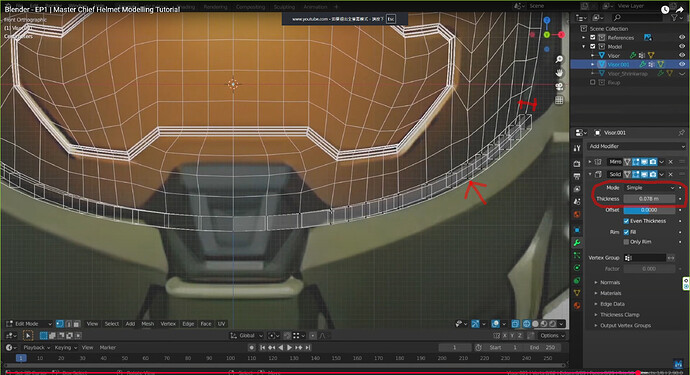Open the Object properties square tab icon
690x375 pixels.
pos(577,230)
